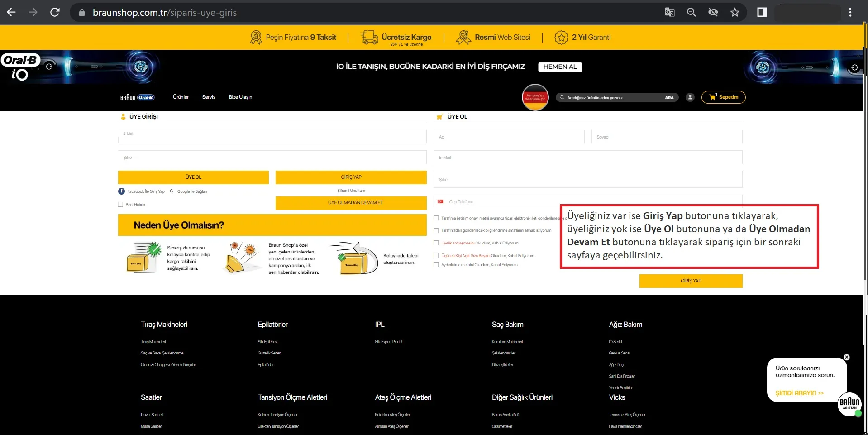Viewport: 868px width, 435px height.
Task: Open the Braun Asistan chat bubble
Action: [x=849, y=404]
